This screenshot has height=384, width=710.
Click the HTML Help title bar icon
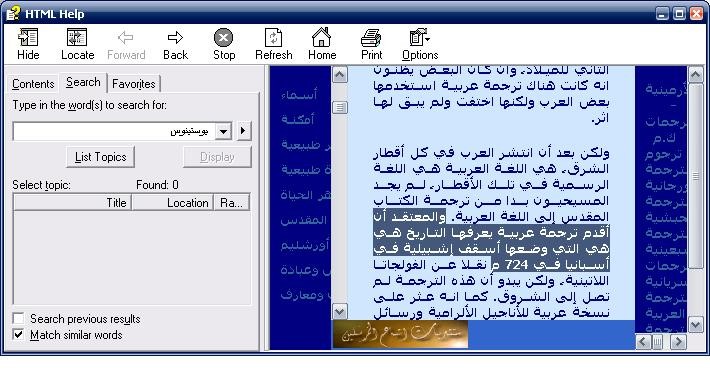tap(14, 14)
